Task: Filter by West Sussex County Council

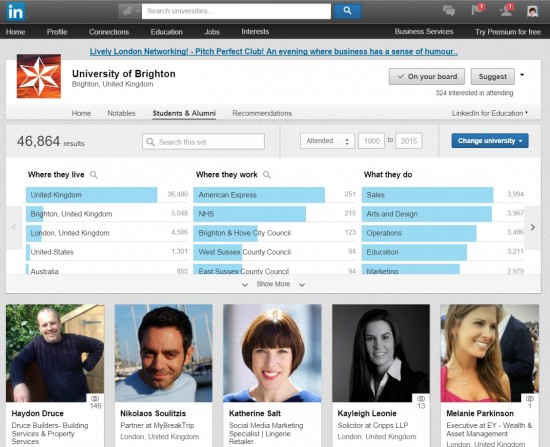Action: click(275, 252)
